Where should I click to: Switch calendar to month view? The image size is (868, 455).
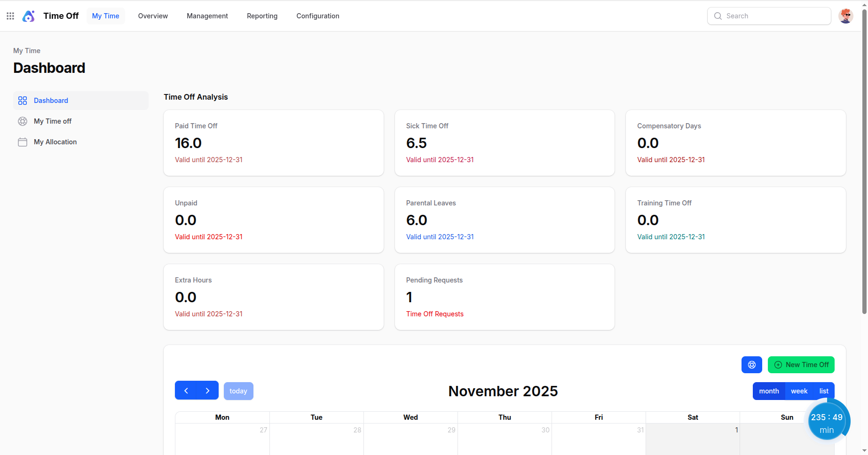[x=769, y=391]
